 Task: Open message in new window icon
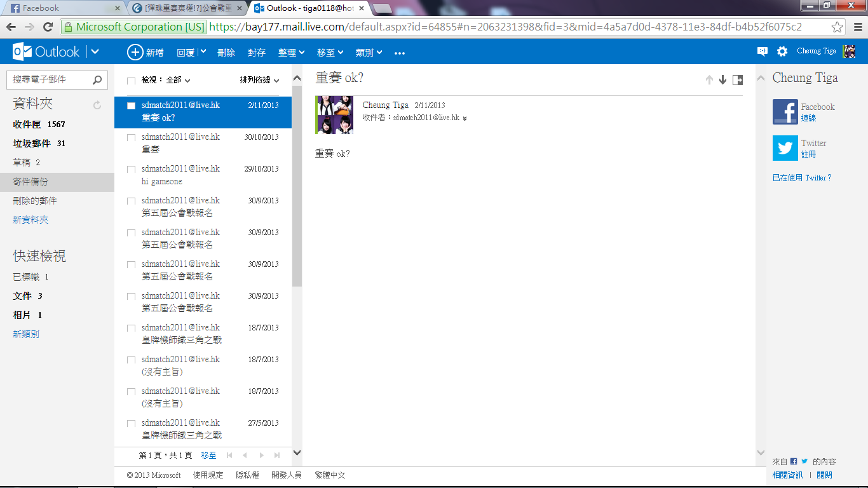tap(738, 80)
